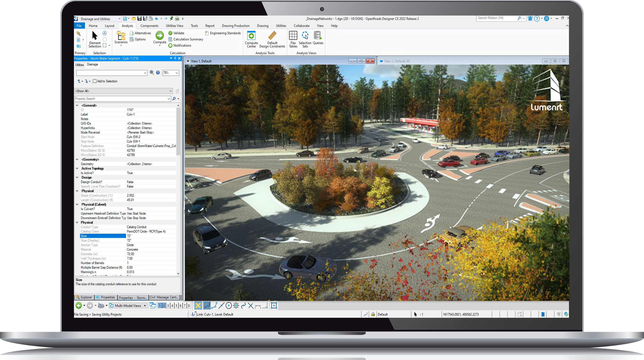The width and height of the screenshot is (644, 360).
Task: Open the Drainage and Utilities workflow dropdown
Action: (x=119, y=19)
